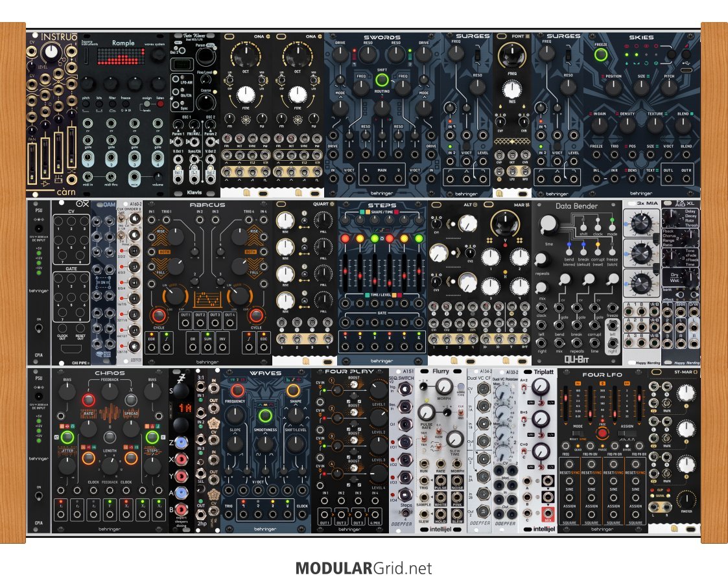The width and height of the screenshot is (728, 582).
Task: Click the Waves SHIFT/LEVEL knob
Action: (x=296, y=444)
